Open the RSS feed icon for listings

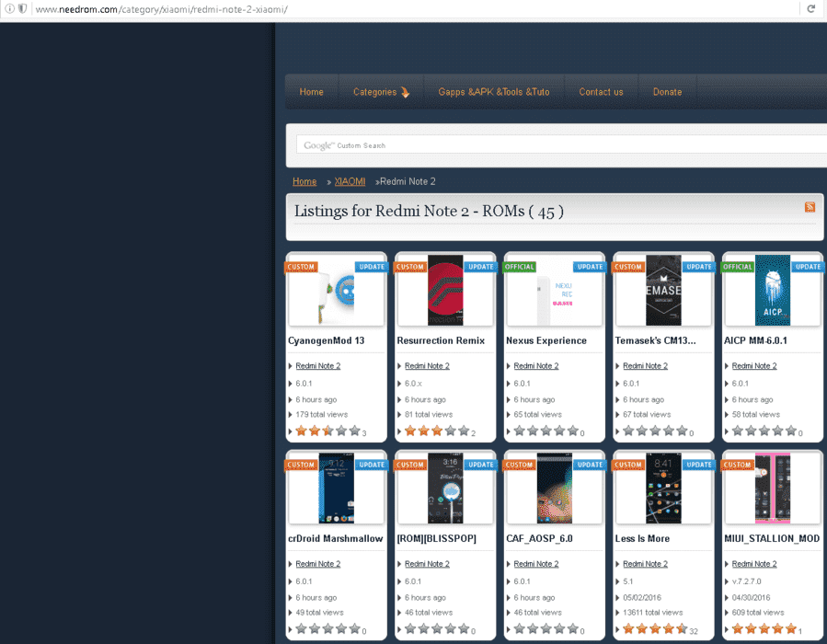pos(810,207)
